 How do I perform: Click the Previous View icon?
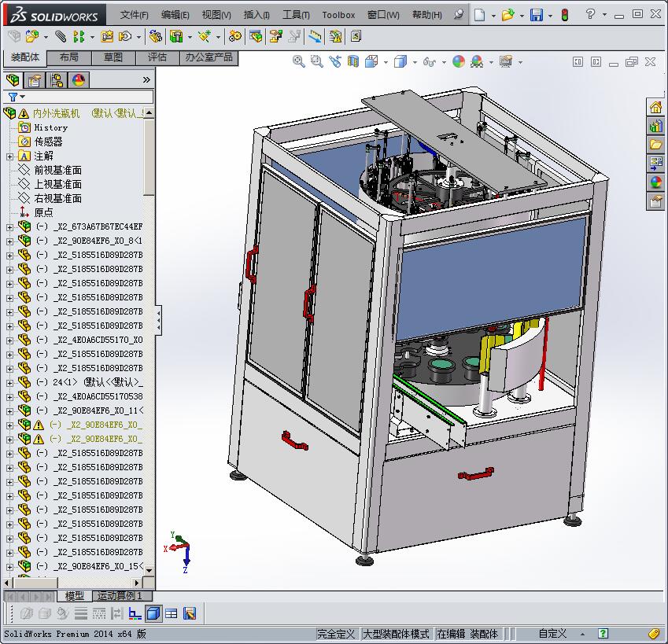pyautogui.click(x=335, y=61)
